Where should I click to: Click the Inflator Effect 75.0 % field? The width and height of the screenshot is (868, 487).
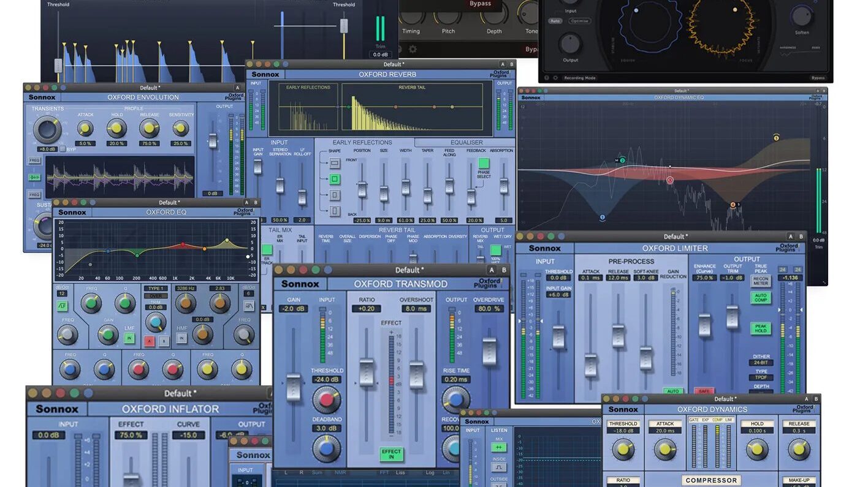[x=130, y=436]
